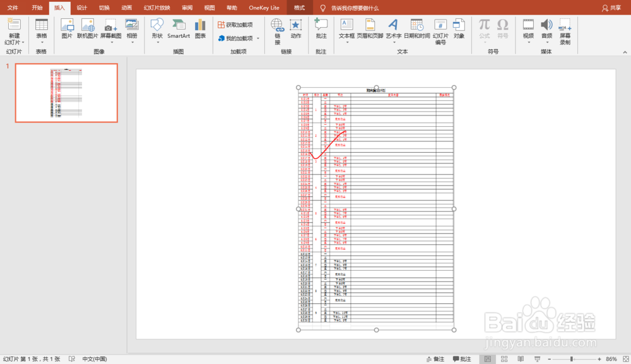Open the File (文件) menu
The width and height of the screenshot is (631, 364).
click(13, 8)
